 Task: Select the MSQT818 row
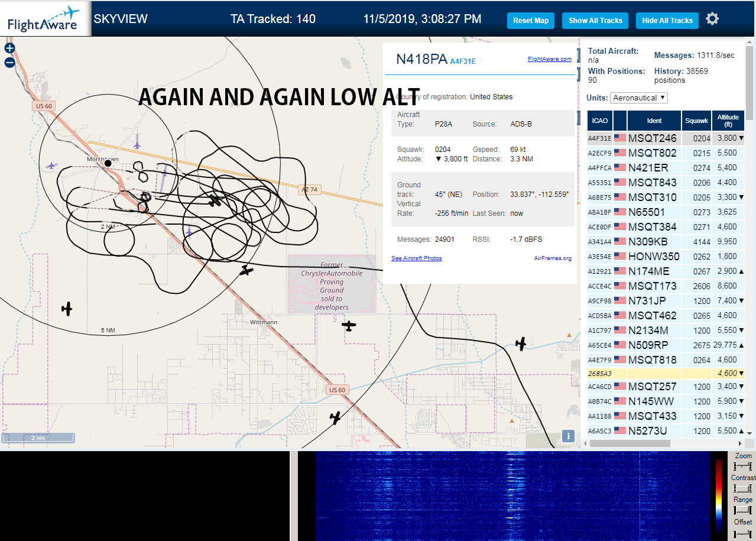666,360
